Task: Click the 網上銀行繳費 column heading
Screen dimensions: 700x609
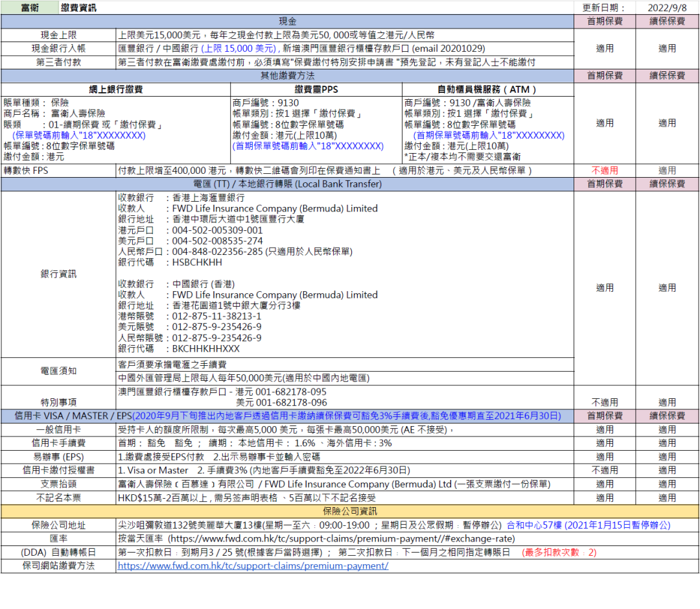Action: pos(116,90)
